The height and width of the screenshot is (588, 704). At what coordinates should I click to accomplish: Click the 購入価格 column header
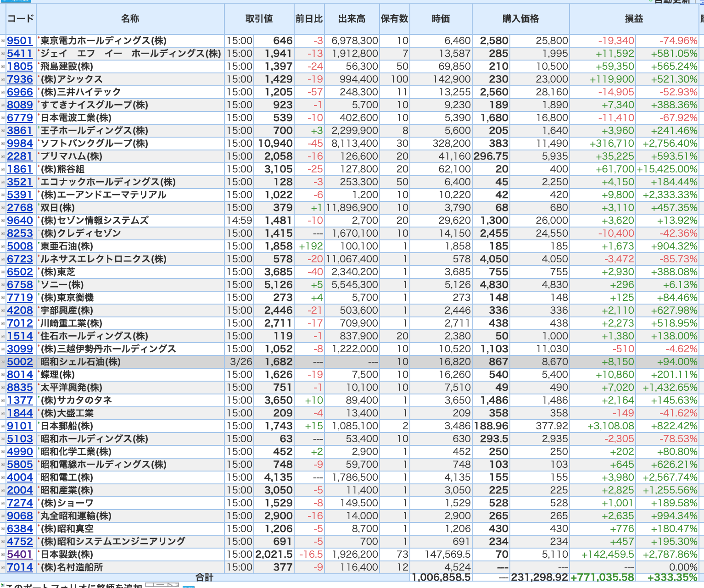(520, 19)
